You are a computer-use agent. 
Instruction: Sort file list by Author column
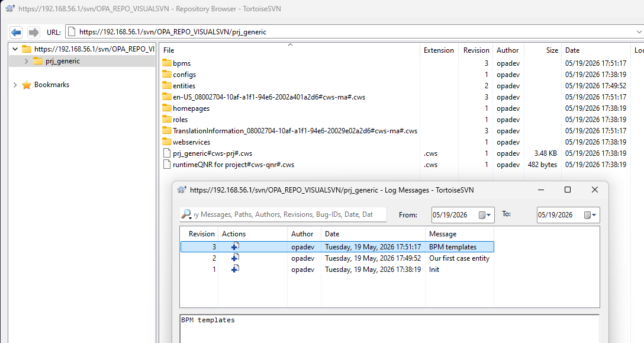(508, 50)
